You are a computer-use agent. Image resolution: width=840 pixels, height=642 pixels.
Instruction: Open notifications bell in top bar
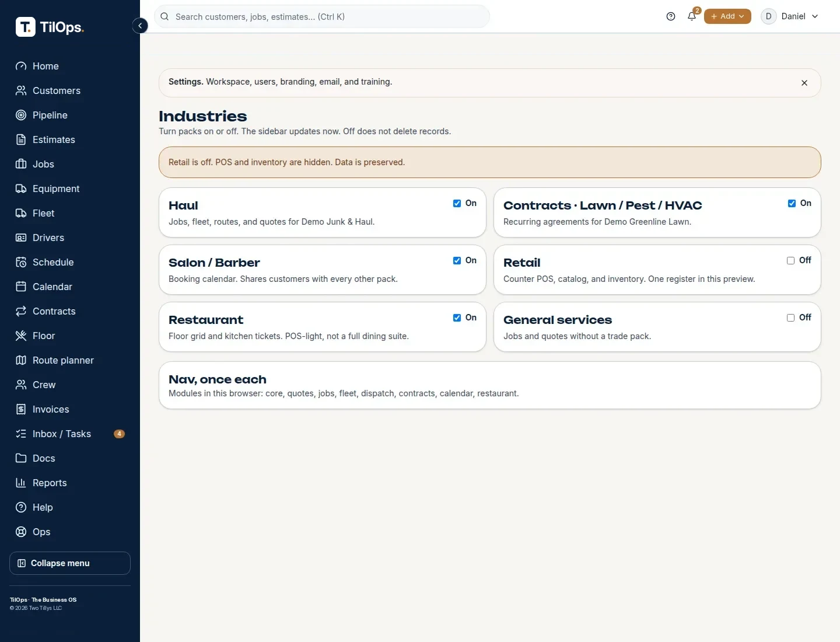click(x=692, y=16)
